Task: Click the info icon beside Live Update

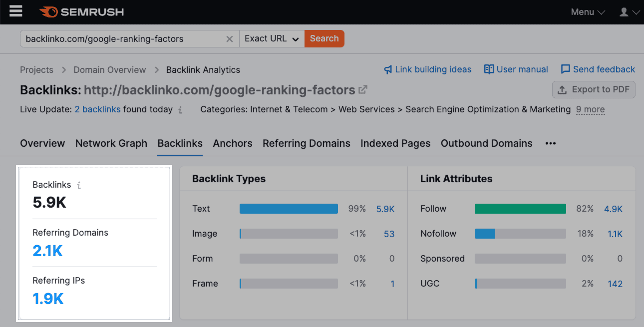Action: pos(180,110)
